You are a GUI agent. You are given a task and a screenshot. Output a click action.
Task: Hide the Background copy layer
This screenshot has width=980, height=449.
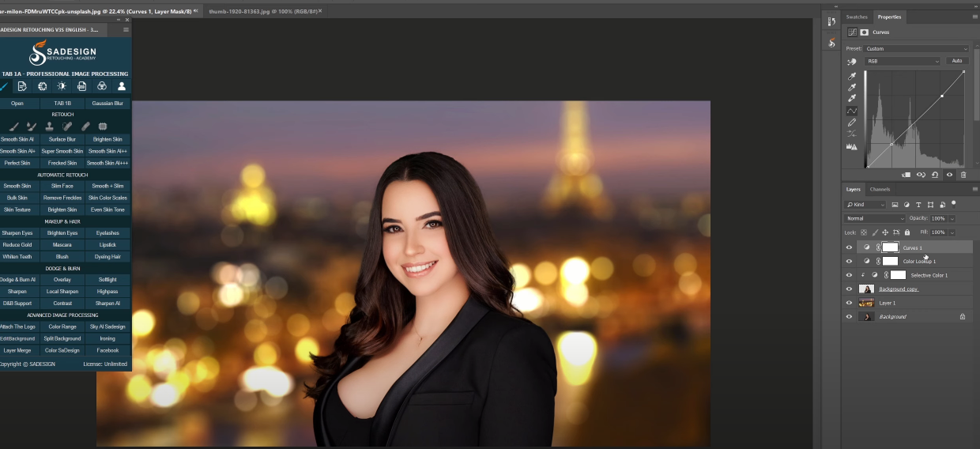(x=849, y=289)
